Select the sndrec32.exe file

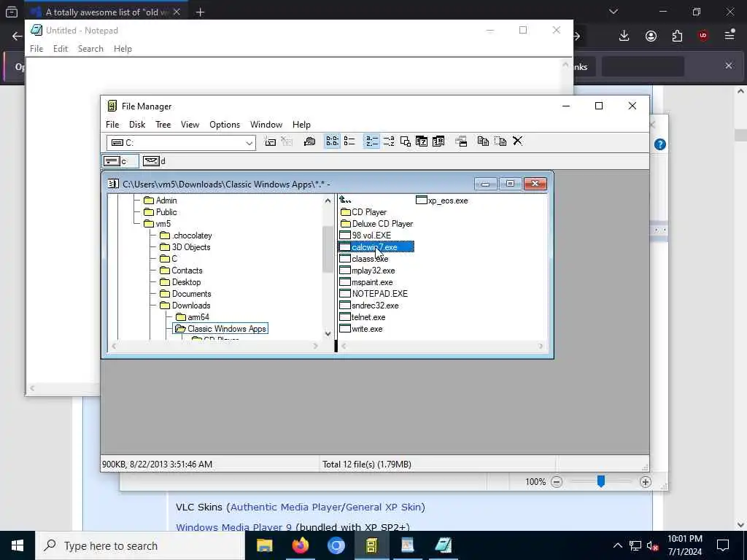(369, 306)
